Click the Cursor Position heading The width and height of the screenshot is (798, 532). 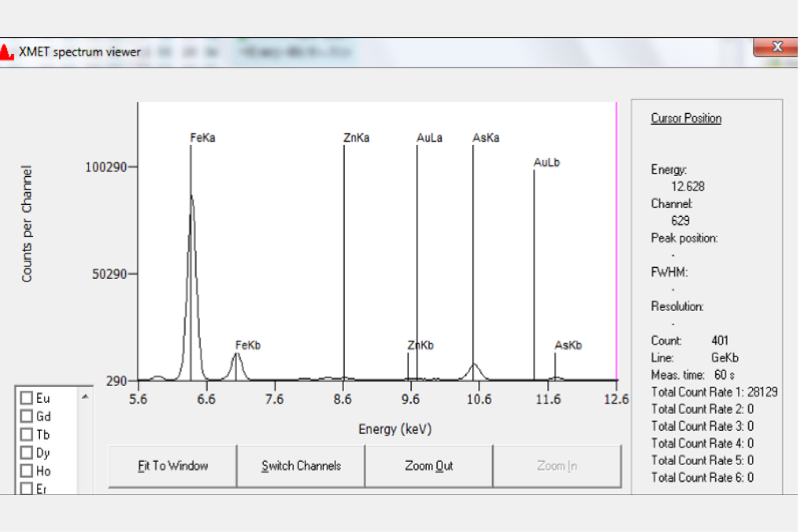[x=686, y=119]
